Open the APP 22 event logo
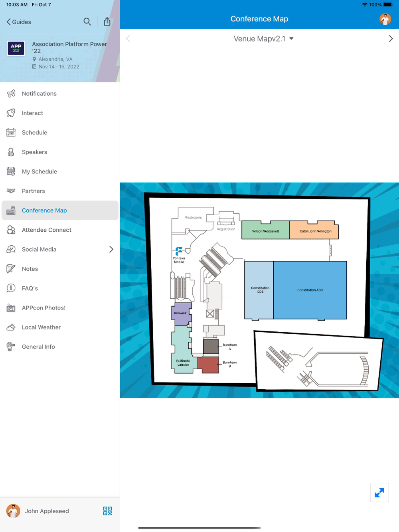The height and width of the screenshot is (532, 399). (16, 48)
